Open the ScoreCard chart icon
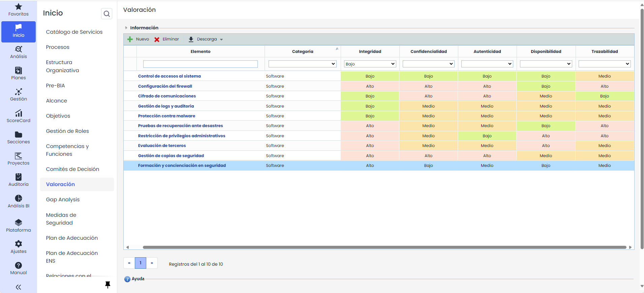This screenshot has width=644, height=293. tap(19, 113)
